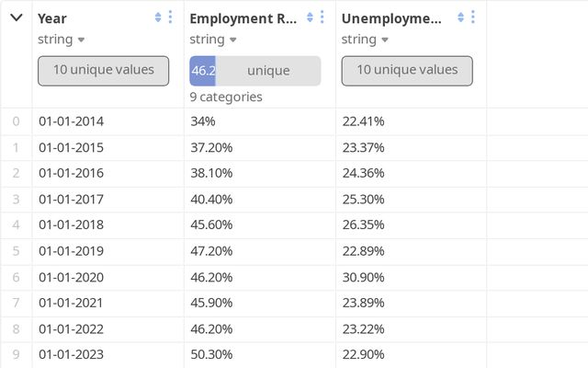Select the 34% employment rate cell

pyautogui.click(x=203, y=121)
